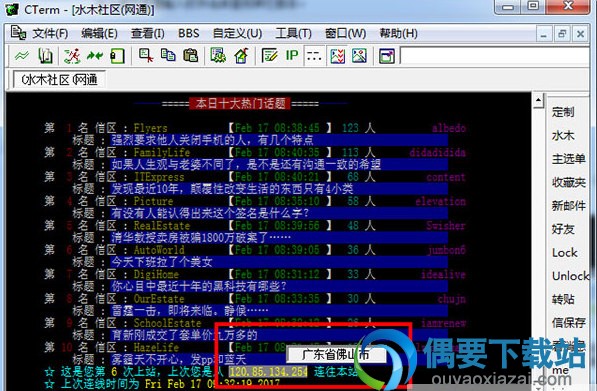Viewport: 597px width, 391px height.
Task: Click the board name FamilyLife
Action: [161, 152]
